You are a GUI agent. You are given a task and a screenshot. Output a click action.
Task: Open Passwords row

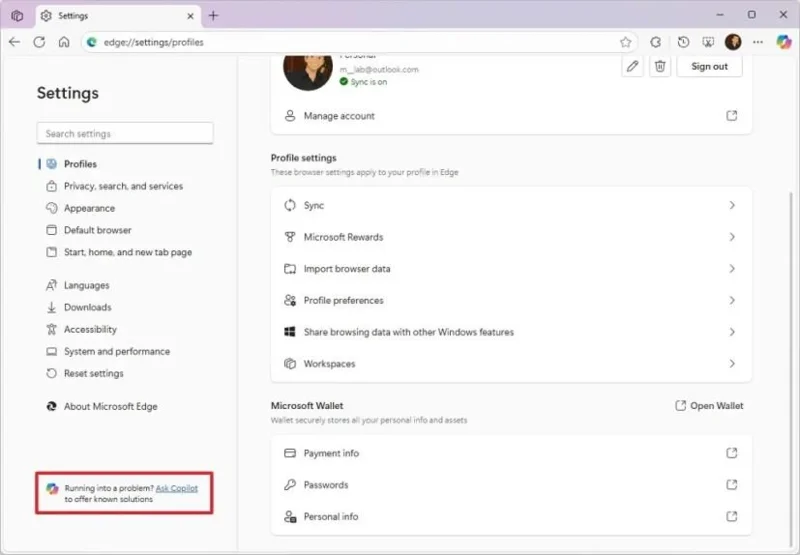click(511, 485)
